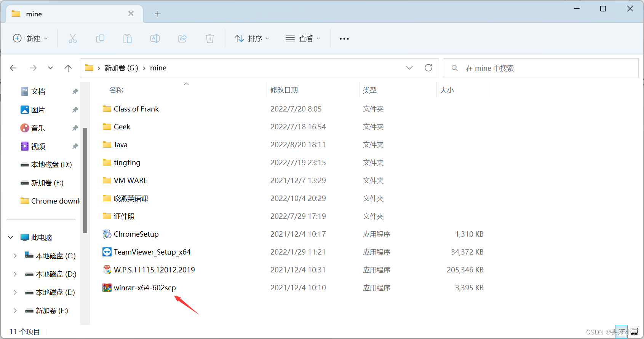Open the 查看 view dropdown
This screenshot has height=339, width=644.
(303, 38)
